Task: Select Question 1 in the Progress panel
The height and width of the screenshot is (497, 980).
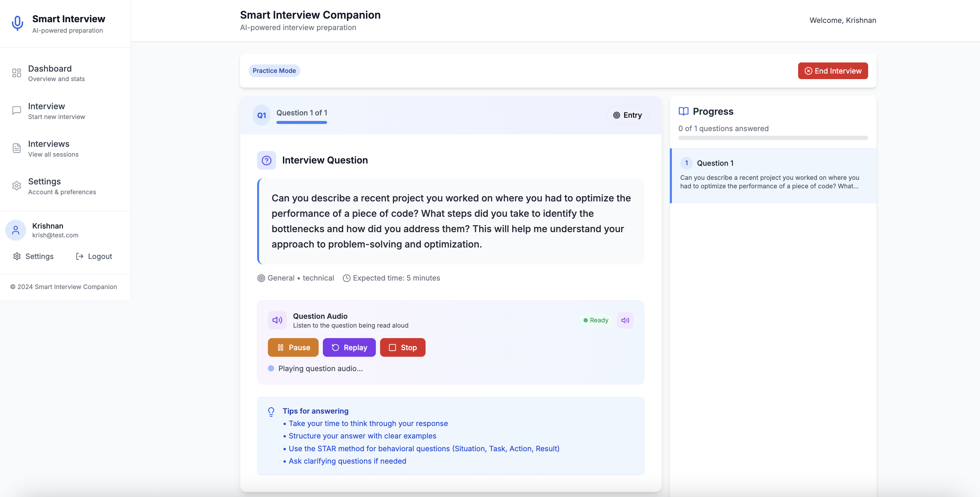Action: click(773, 176)
